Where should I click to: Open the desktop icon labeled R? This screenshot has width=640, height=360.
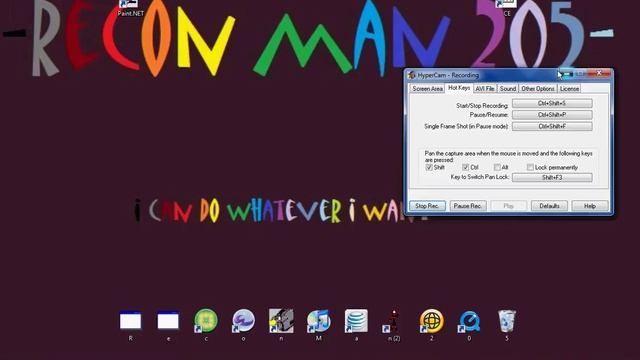[x=131, y=325]
